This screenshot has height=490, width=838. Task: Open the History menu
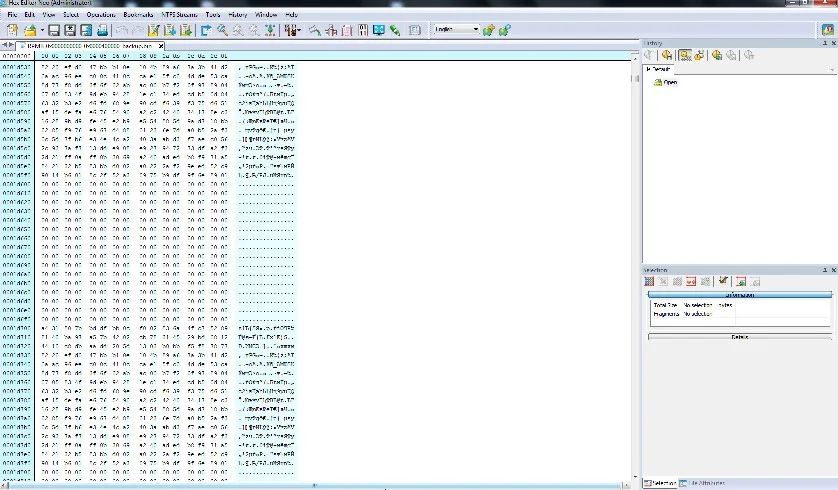[x=238, y=14]
